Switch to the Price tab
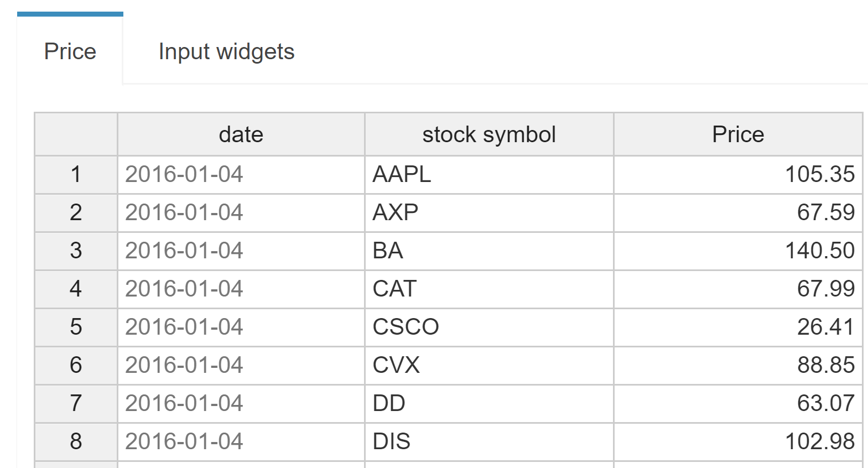This screenshot has width=868, height=468. click(70, 51)
